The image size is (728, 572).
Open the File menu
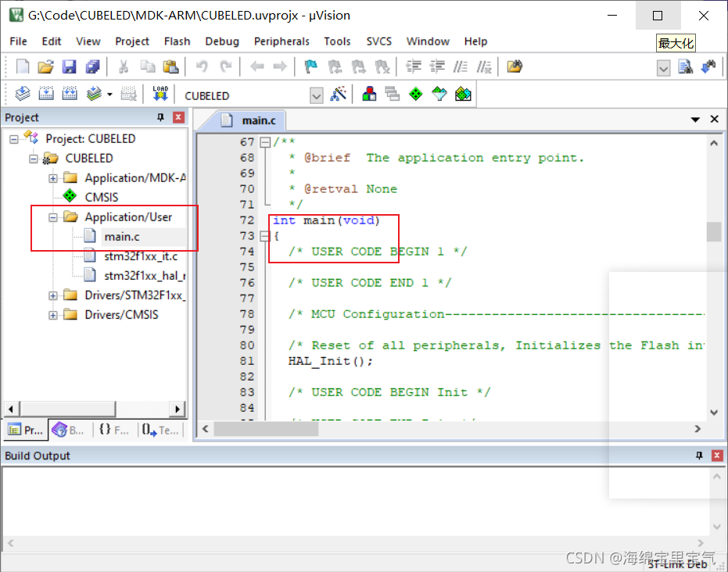(18, 41)
